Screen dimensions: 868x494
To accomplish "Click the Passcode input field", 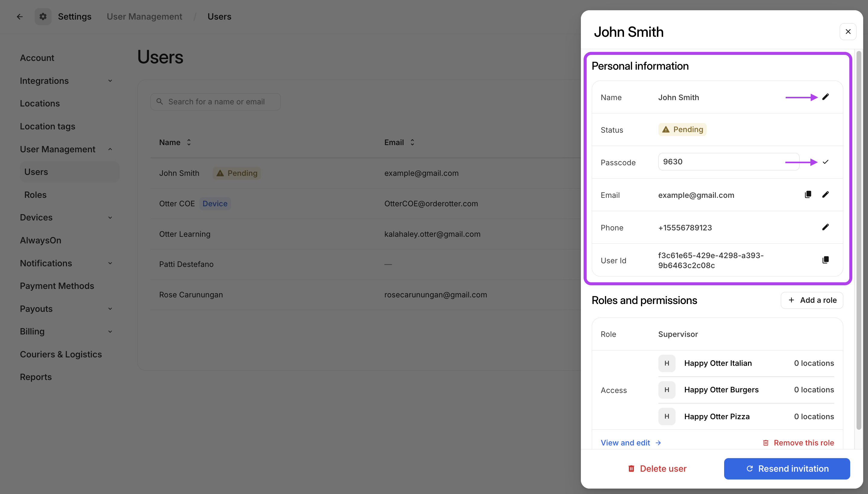I will click(728, 162).
